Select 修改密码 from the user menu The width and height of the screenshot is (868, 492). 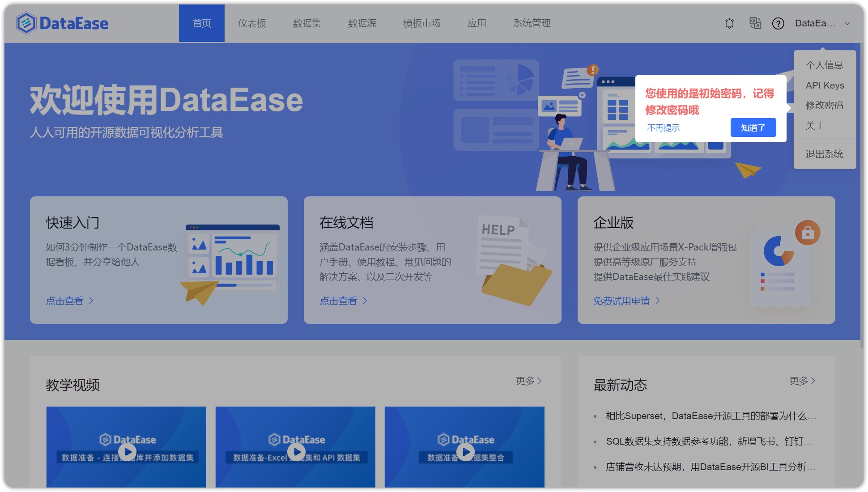coord(825,106)
